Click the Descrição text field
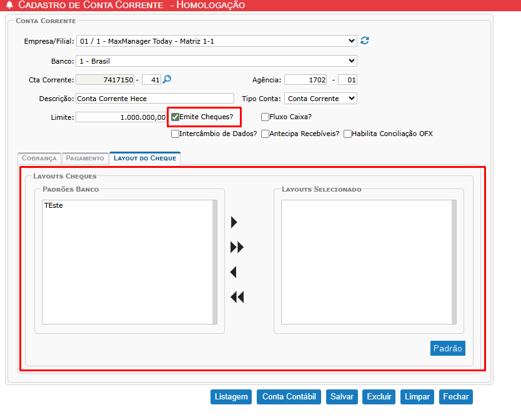 tap(154, 99)
